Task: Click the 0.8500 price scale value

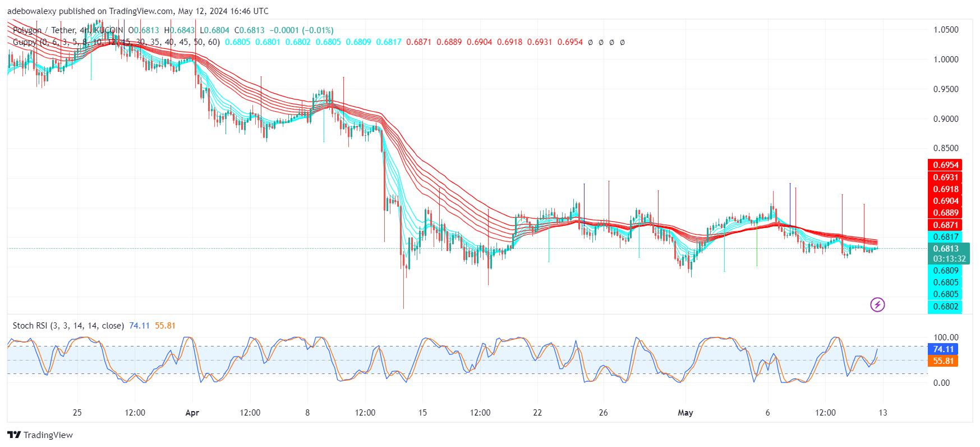Action: click(946, 148)
